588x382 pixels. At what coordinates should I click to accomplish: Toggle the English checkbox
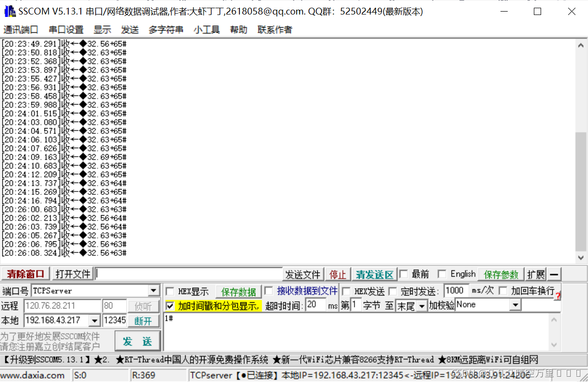(x=442, y=274)
